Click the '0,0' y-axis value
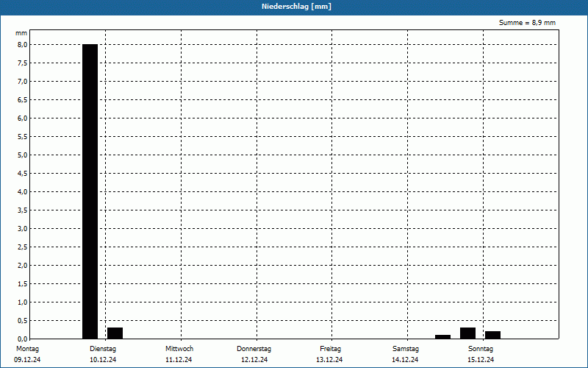The width and height of the screenshot is (588, 368). pyautogui.click(x=23, y=339)
